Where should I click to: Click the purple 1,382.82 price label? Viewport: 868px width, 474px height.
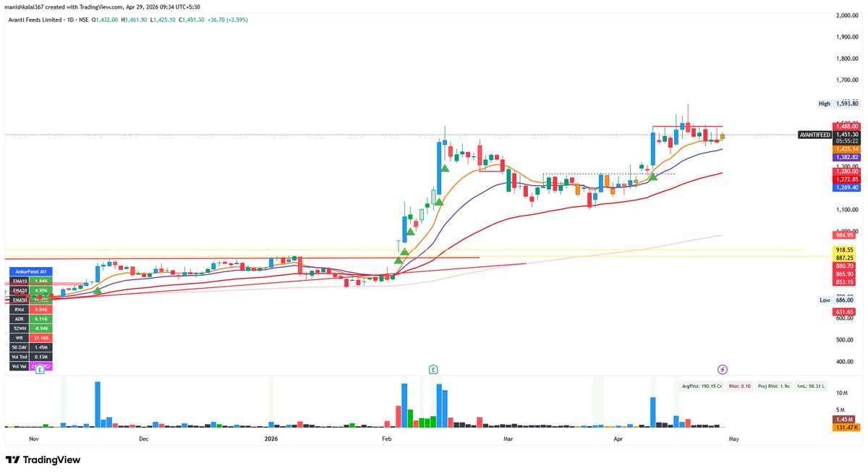(848, 157)
